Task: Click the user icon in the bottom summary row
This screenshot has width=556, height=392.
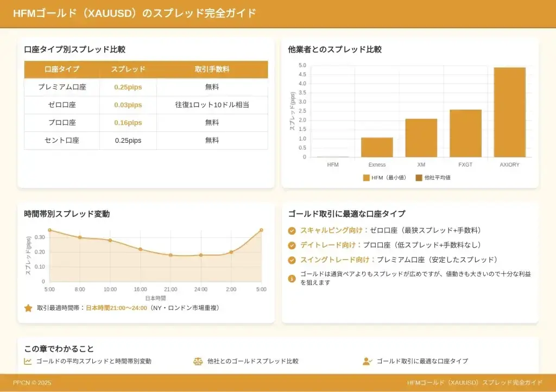Action: (367, 361)
